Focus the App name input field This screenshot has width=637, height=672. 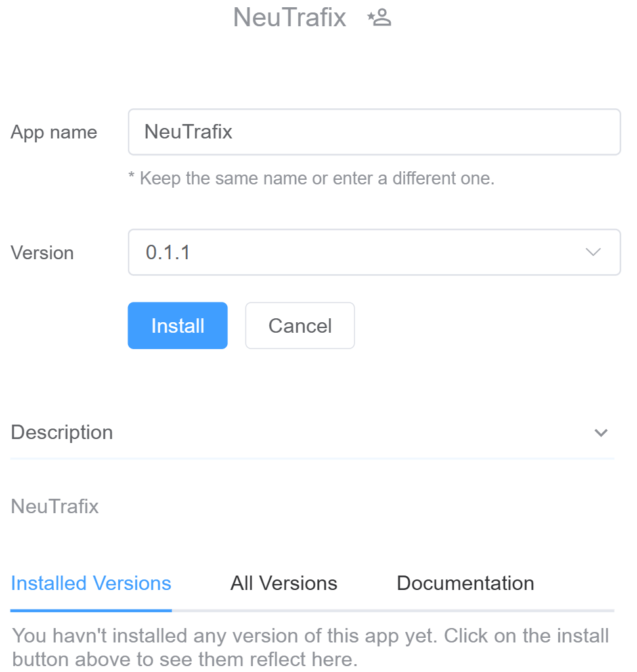374,132
